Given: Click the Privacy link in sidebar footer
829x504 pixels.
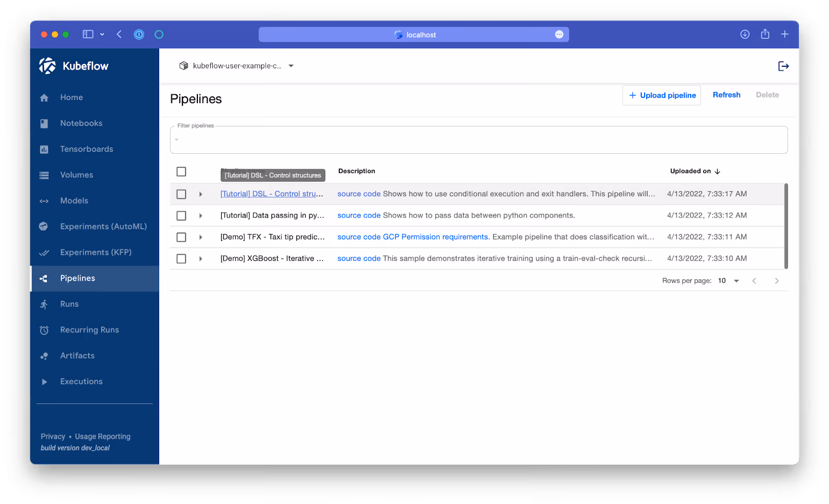Looking at the screenshot, I should point(53,437).
